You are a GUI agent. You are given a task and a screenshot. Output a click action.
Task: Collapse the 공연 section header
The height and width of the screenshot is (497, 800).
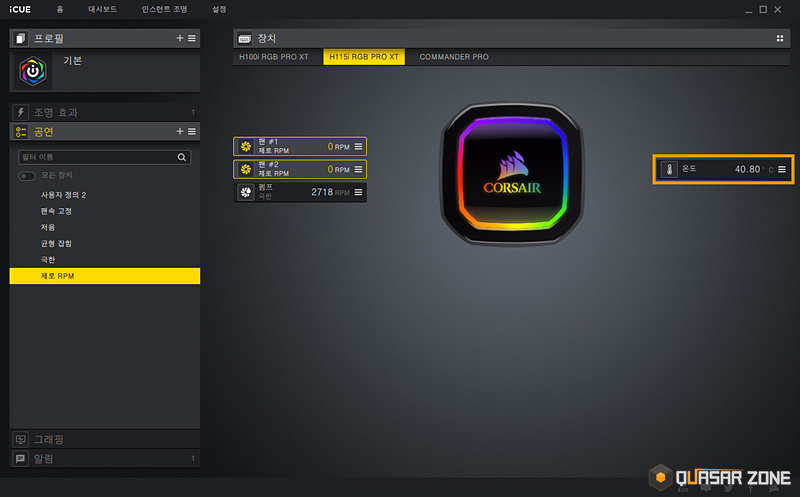105,132
